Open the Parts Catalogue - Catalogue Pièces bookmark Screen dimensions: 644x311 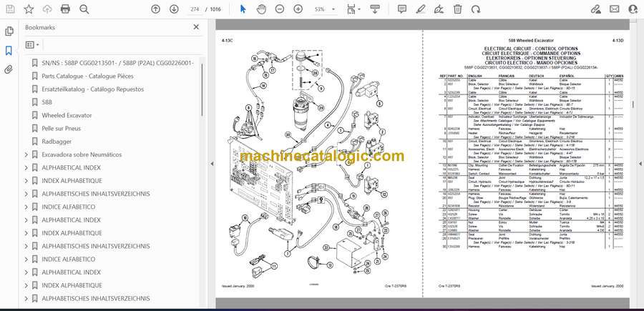tap(87, 76)
